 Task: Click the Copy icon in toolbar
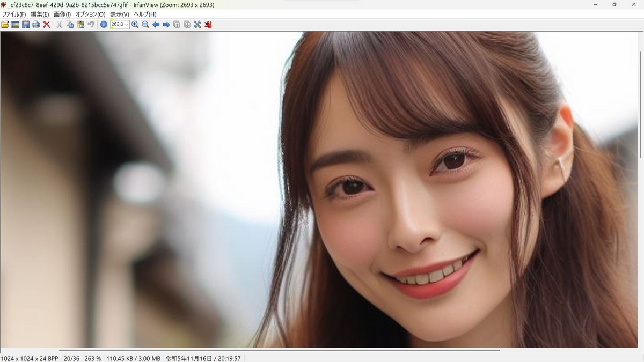click(x=70, y=25)
